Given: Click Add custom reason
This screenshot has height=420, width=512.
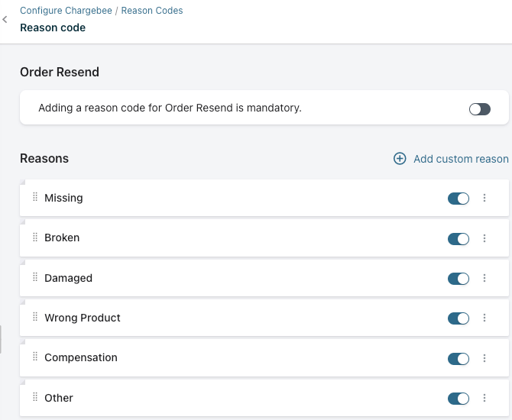Looking at the screenshot, I should click(x=460, y=159).
